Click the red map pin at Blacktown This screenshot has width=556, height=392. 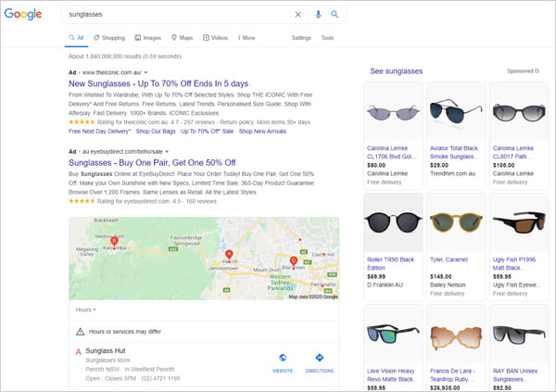(x=294, y=262)
